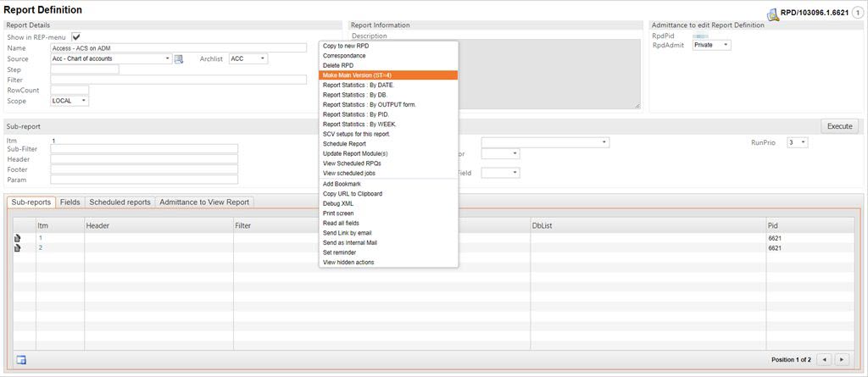Screen dimensions: 868x377
Task: Click into the Filter input field
Action: tap(178, 80)
